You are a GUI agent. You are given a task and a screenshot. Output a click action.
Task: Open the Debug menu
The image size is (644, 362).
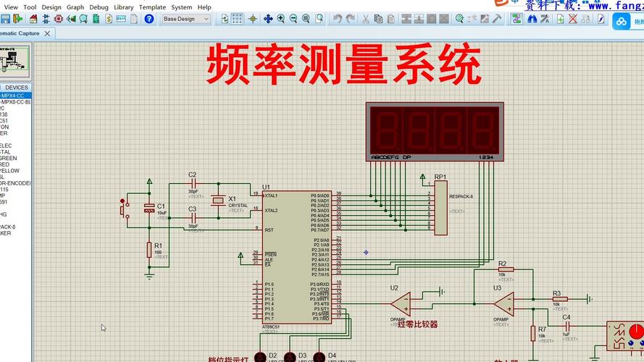[99, 7]
